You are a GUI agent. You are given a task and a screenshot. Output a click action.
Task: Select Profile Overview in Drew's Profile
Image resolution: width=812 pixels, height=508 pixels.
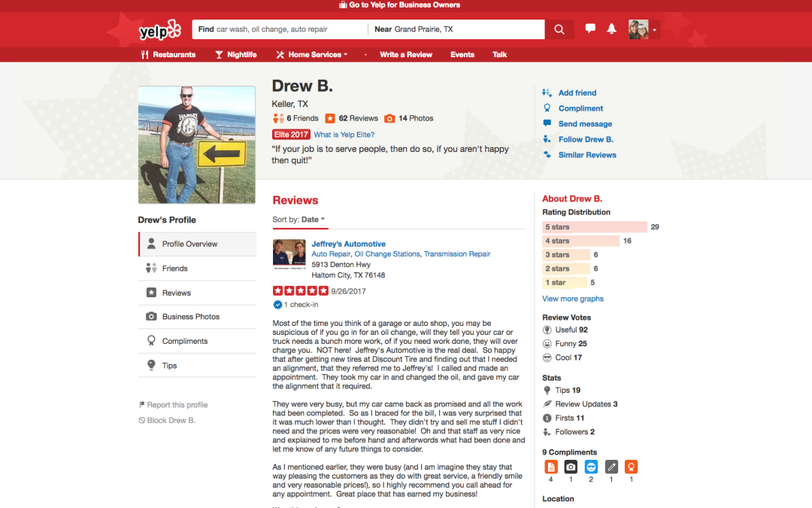click(197, 244)
